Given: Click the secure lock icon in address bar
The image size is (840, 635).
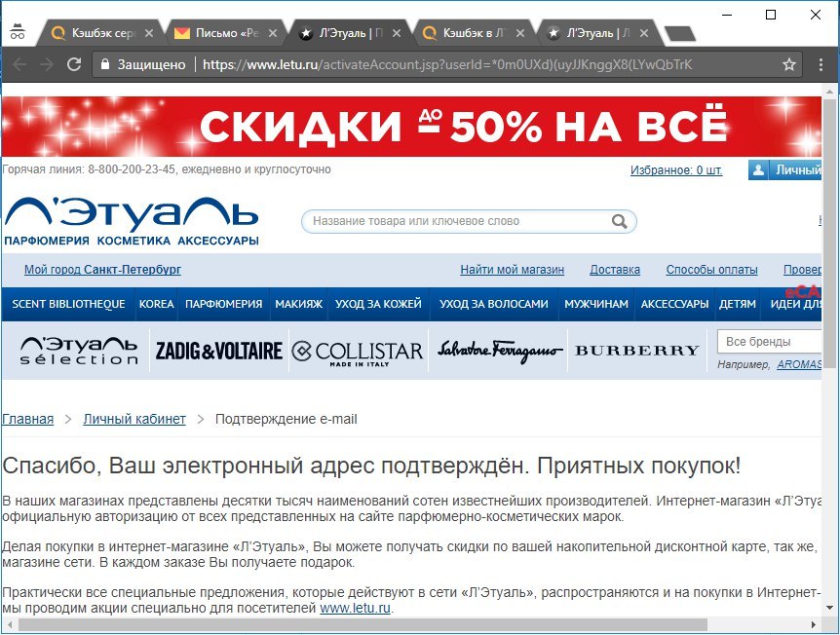Looking at the screenshot, I should 105,64.
